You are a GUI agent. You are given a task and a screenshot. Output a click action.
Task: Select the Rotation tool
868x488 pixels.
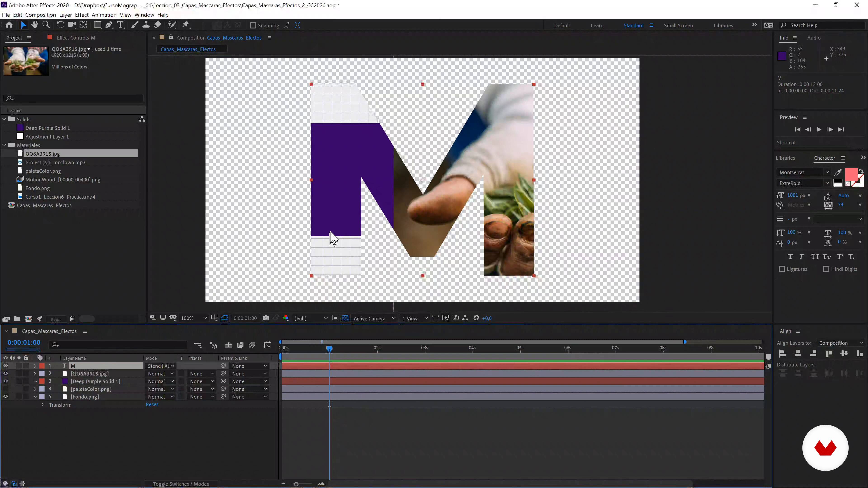pos(60,25)
